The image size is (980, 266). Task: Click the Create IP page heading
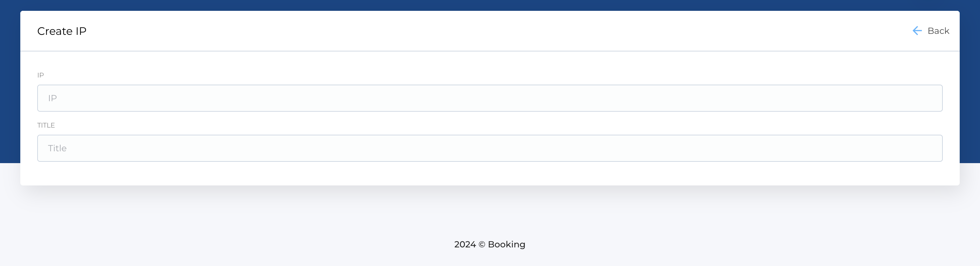62,31
